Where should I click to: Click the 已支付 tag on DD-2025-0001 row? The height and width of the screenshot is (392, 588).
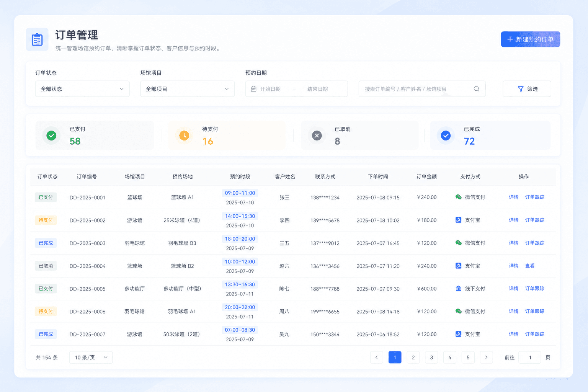(46, 197)
